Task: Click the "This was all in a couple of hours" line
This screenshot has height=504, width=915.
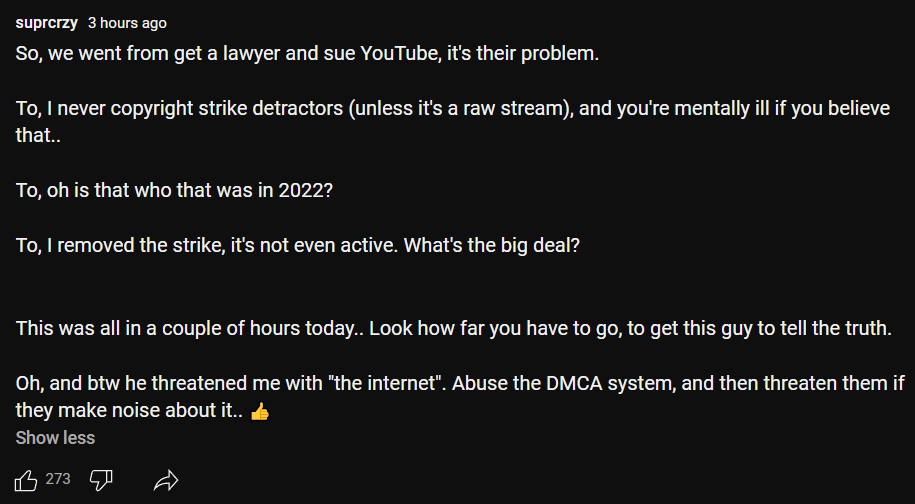Action: pyautogui.click(x=454, y=328)
